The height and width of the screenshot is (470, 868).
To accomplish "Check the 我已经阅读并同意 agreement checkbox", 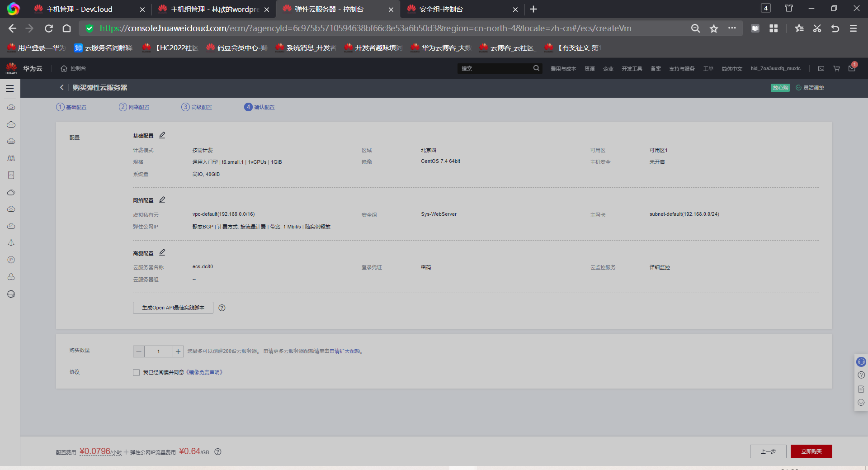I will tap(136, 372).
